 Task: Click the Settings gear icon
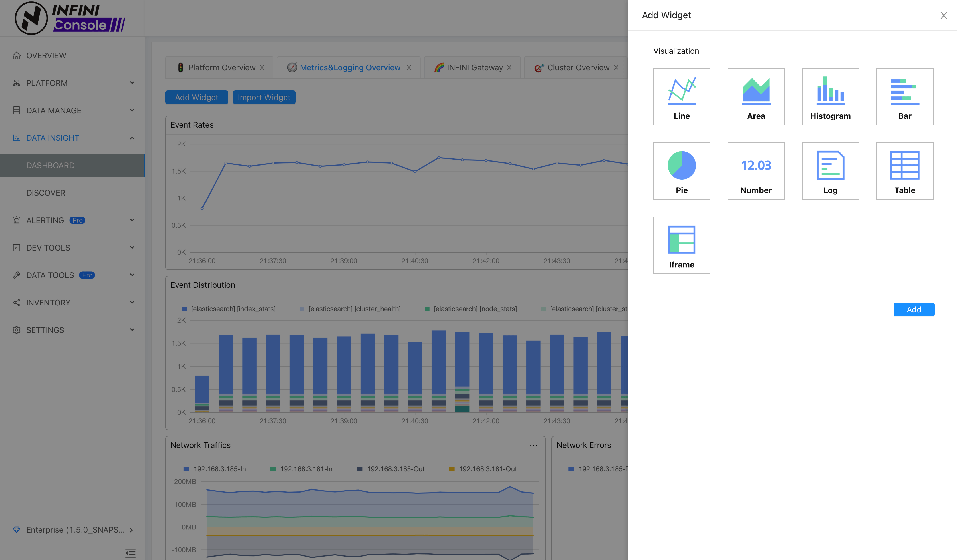pos(16,330)
